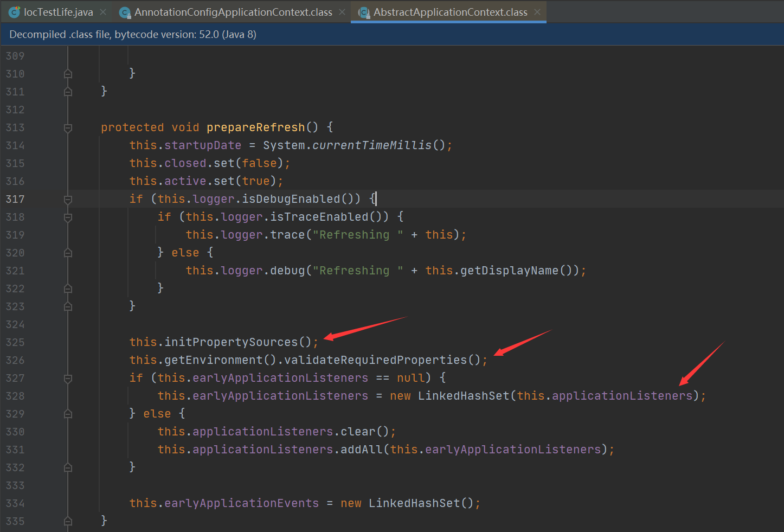Click the currentTimeMillis call
The width and height of the screenshot is (784, 532).
pyautogui.click(x=372, y=145)
